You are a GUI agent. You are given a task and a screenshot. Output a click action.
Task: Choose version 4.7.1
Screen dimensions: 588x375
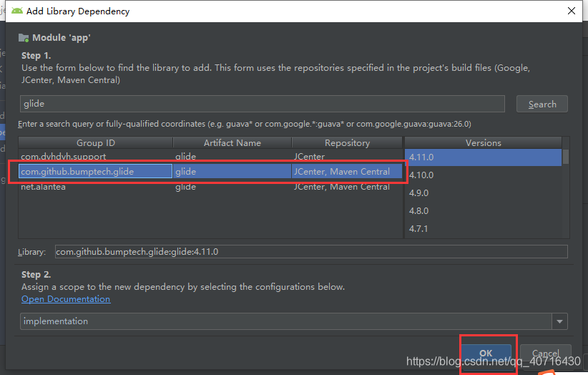coord(483,229)
